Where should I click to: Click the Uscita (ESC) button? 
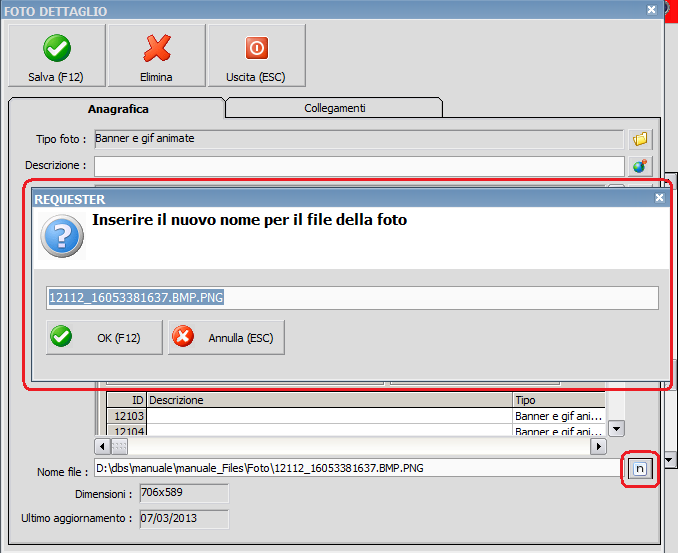(256, 55)
